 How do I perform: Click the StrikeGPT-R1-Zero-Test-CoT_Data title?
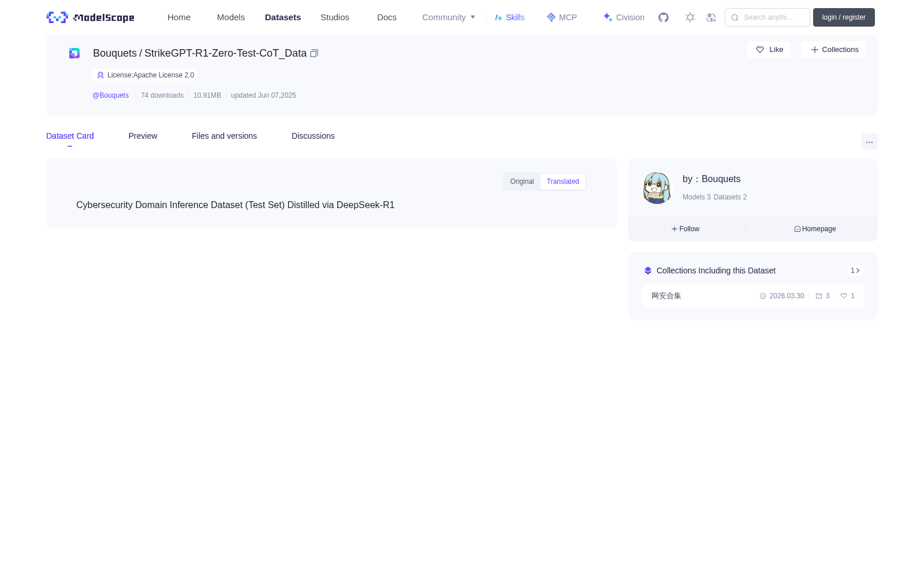pyautogui.click(x=225, y=53)
